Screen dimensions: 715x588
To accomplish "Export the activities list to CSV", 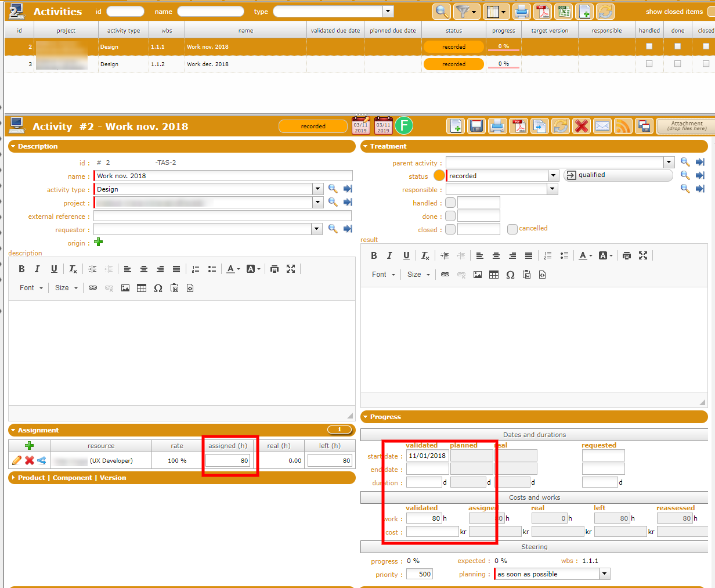I will coord(563,12).
